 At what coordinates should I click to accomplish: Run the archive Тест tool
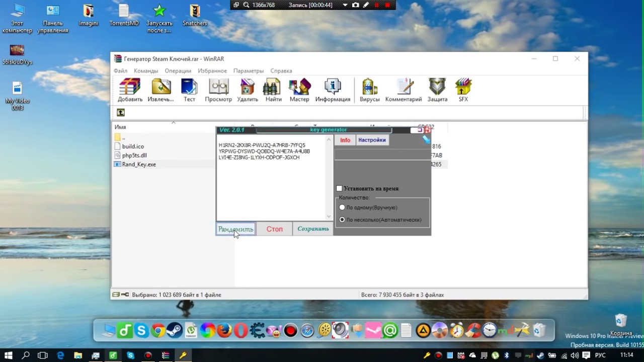click(189, 90)
